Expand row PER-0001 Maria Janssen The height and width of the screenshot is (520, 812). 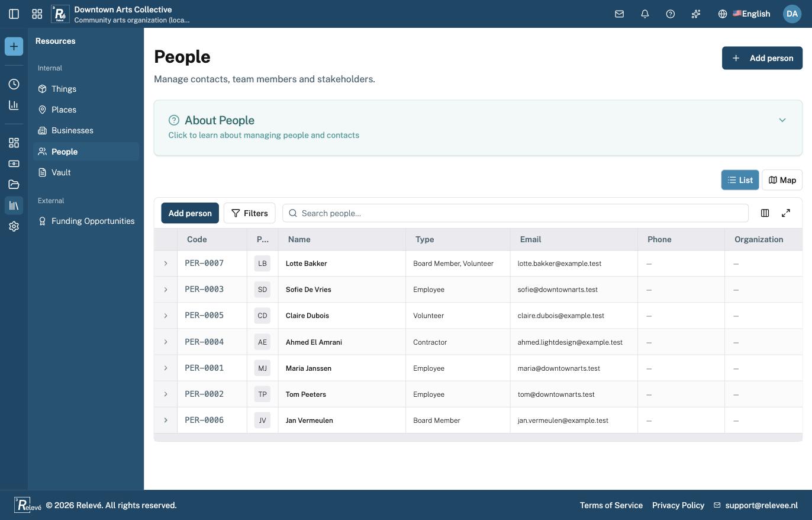(x=166, y=368)
